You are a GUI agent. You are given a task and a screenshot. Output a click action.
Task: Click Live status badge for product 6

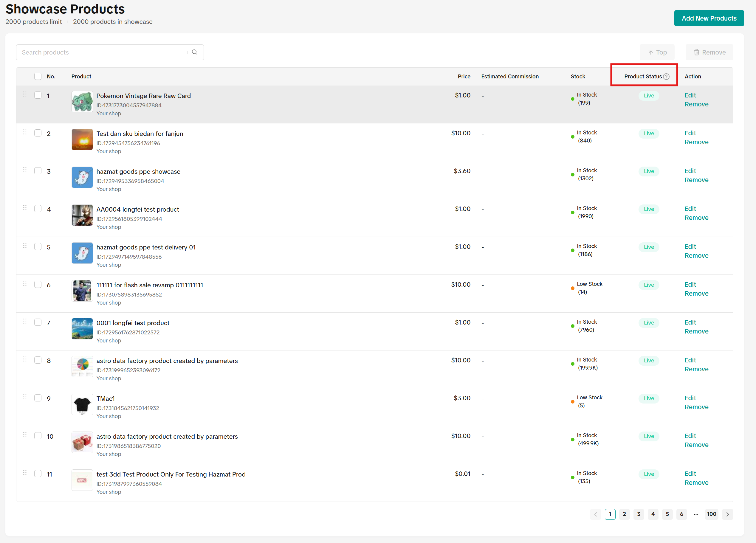[648, 285]
